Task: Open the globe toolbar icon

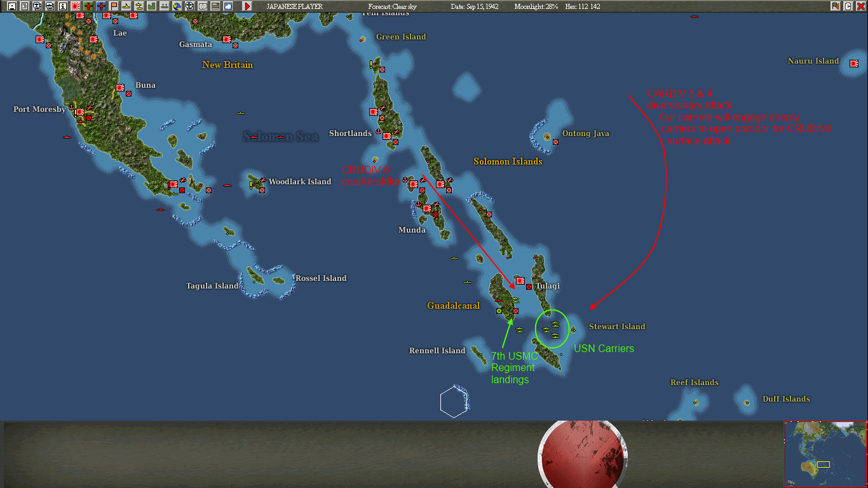Action: (x=177, y=6)
